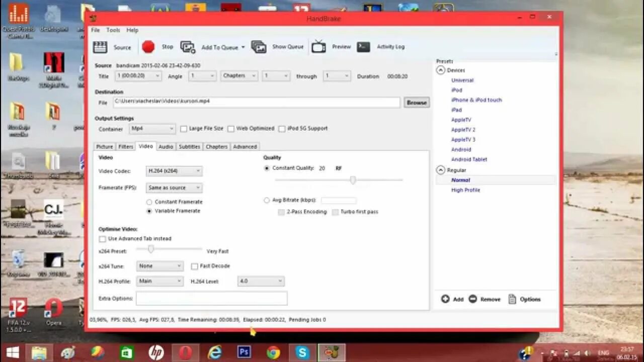Switch to the Advanced tab
Viewport: 644px width, 362px height.
245,147
